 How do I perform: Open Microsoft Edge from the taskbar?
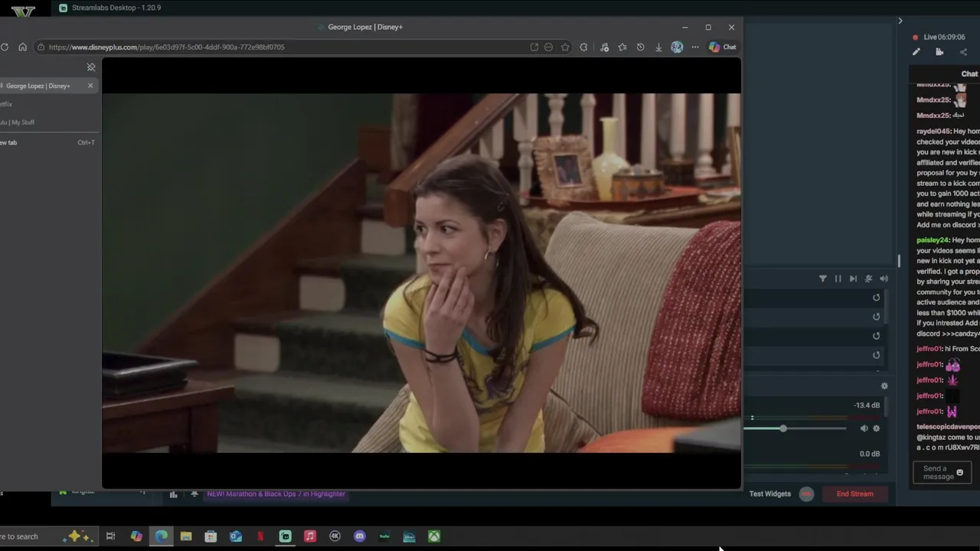[x=162, y=536]
